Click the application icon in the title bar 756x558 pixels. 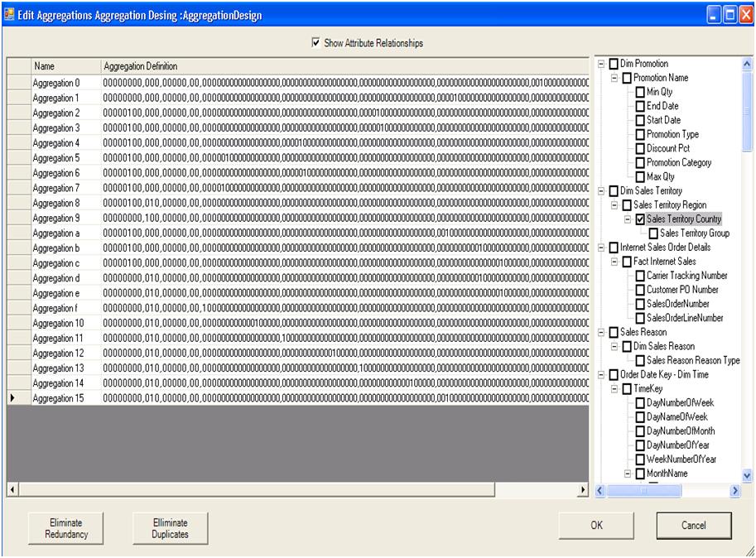tap(9, 15)
